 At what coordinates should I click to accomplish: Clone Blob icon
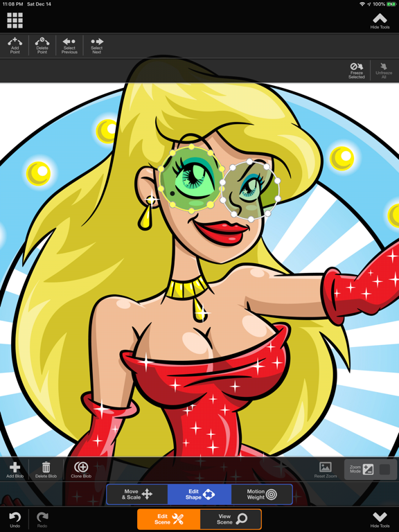81,470
